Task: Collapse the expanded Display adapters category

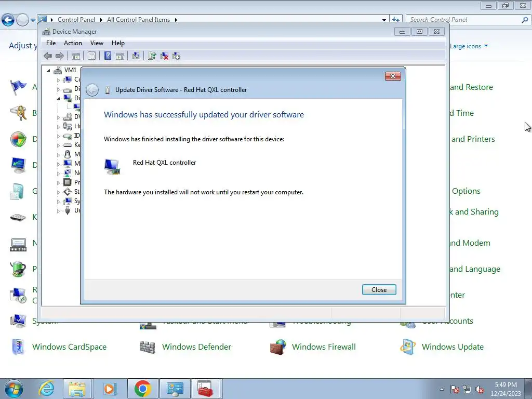Action: coord(58,99)
